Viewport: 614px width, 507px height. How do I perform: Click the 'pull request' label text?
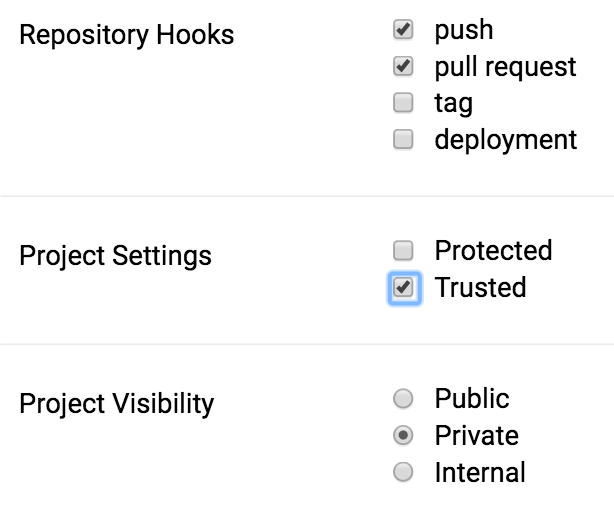505,67
